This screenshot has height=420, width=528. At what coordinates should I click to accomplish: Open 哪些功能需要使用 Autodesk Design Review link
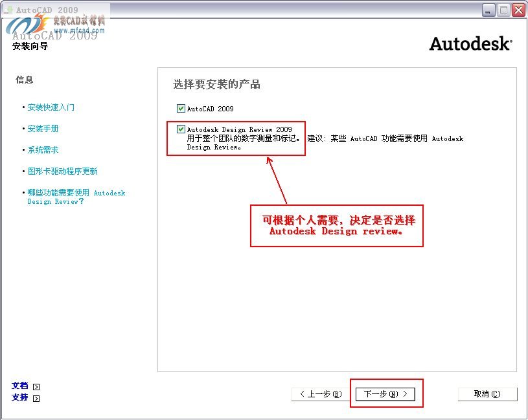pyautogui.click(x=76, y=197)
